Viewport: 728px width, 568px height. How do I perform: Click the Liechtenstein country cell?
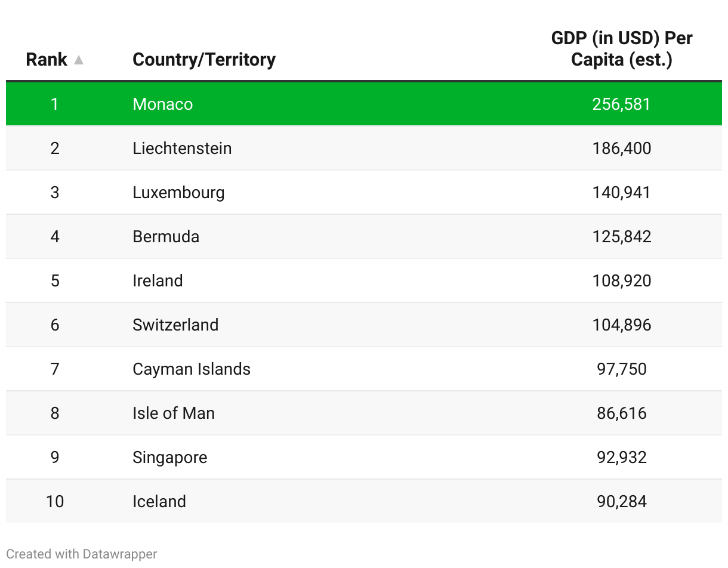tap(182, 148)
